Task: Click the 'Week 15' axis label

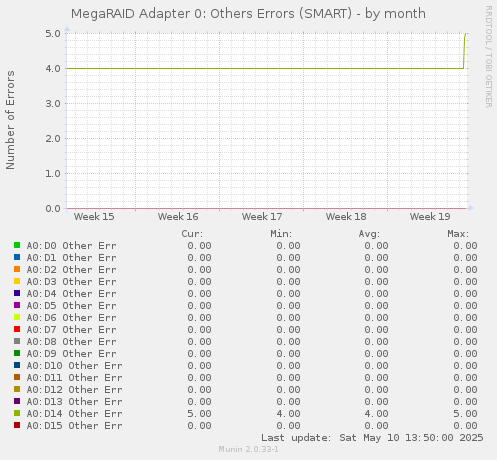Action: coord(94,217)
